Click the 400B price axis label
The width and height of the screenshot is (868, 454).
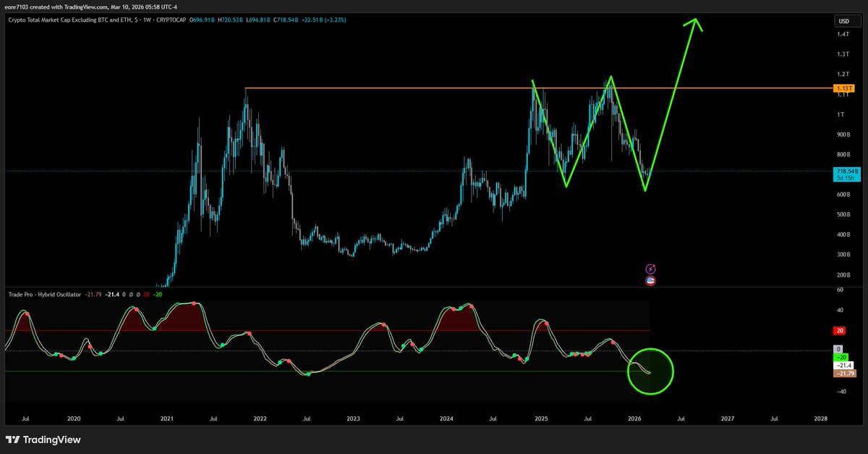coord(843,235)
